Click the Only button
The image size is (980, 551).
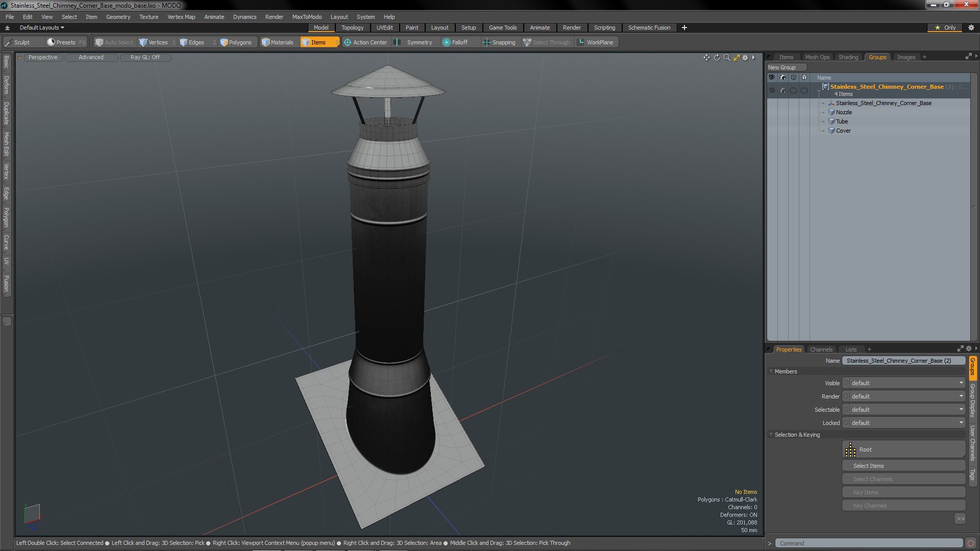945,28
